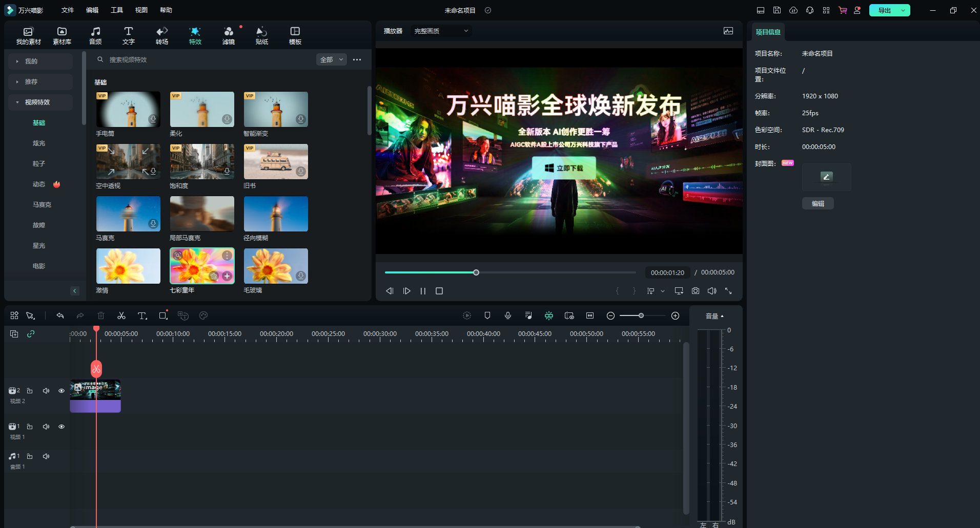Click the undo arrow in timeline toolbar
The image size is (980, 528).
60,315
